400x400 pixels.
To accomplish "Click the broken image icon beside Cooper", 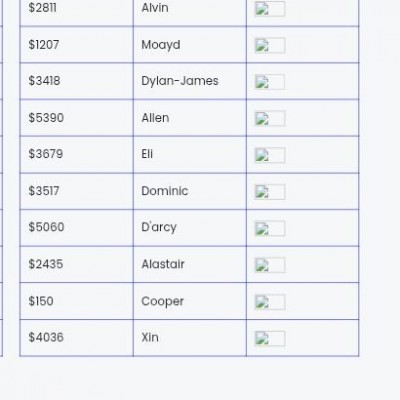I will point(270,302).
